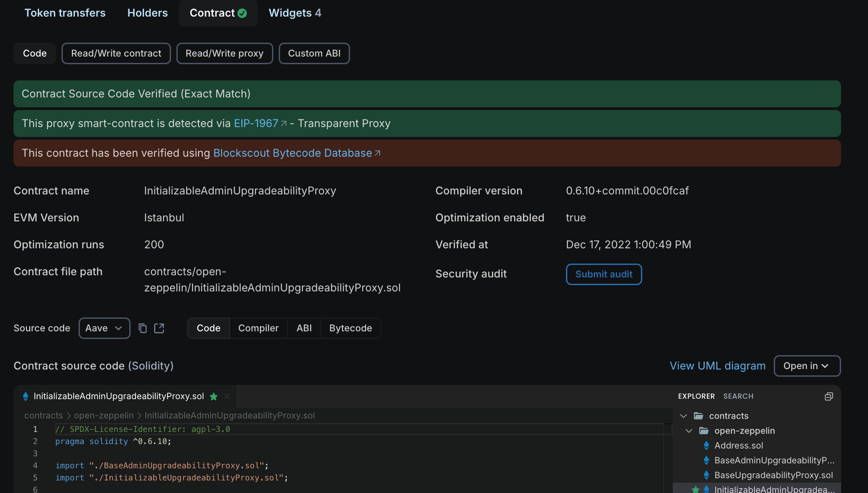Expand the Open in dropdown

(807, 365)
